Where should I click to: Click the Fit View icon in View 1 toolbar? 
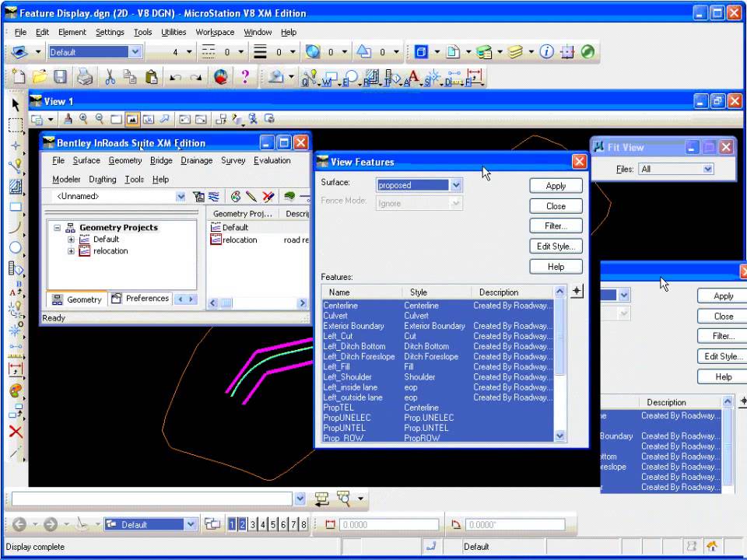click(x=132, y=119)
